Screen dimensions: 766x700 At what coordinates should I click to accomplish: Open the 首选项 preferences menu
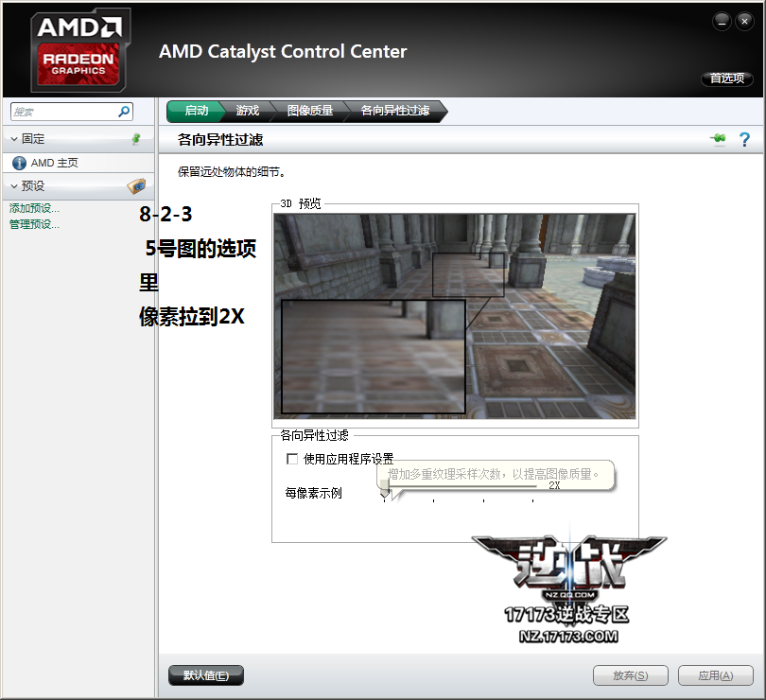point(727,79)
